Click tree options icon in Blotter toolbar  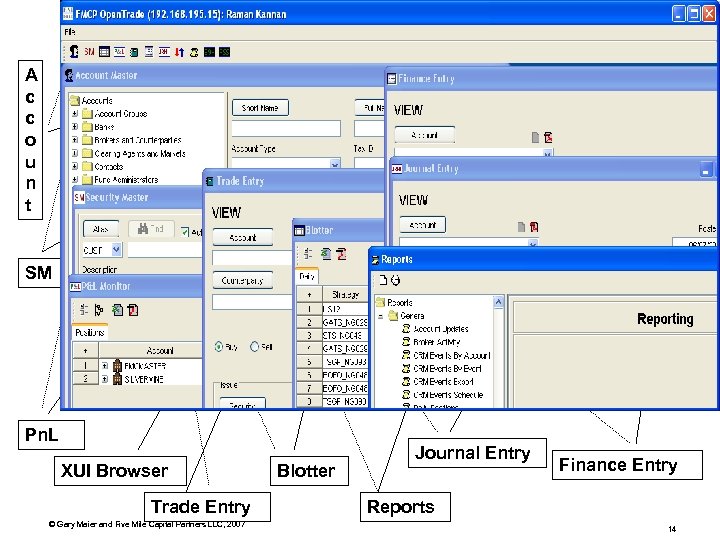[308, 253]
